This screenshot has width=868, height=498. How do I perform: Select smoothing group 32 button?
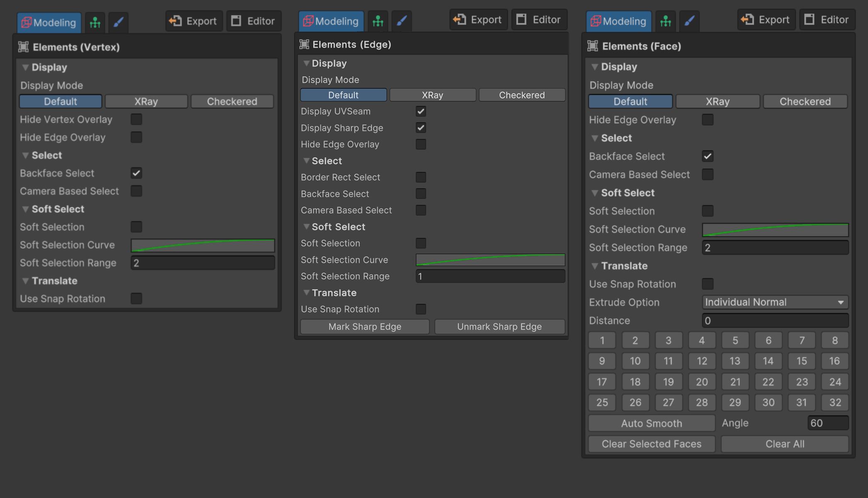coord(835,402)
